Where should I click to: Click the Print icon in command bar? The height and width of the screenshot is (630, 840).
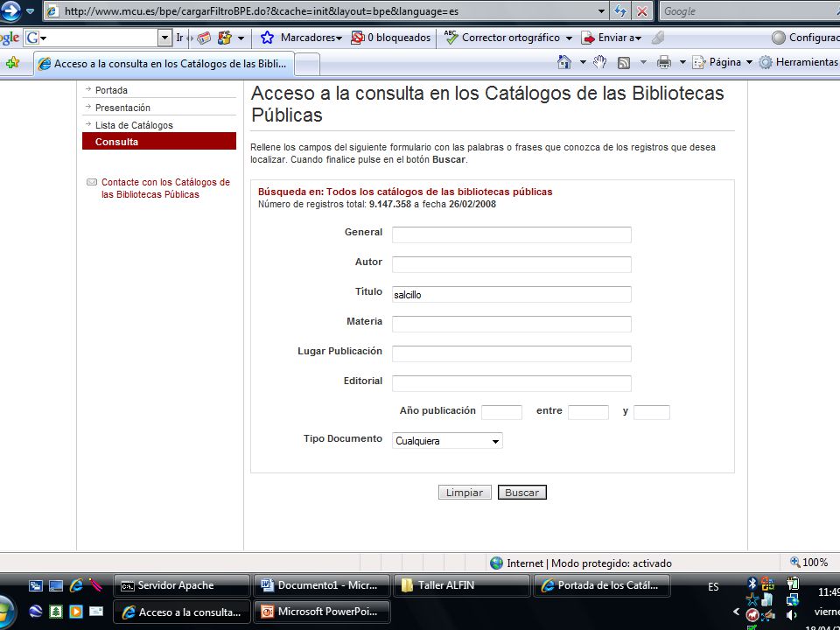click(x=664, y=63)
